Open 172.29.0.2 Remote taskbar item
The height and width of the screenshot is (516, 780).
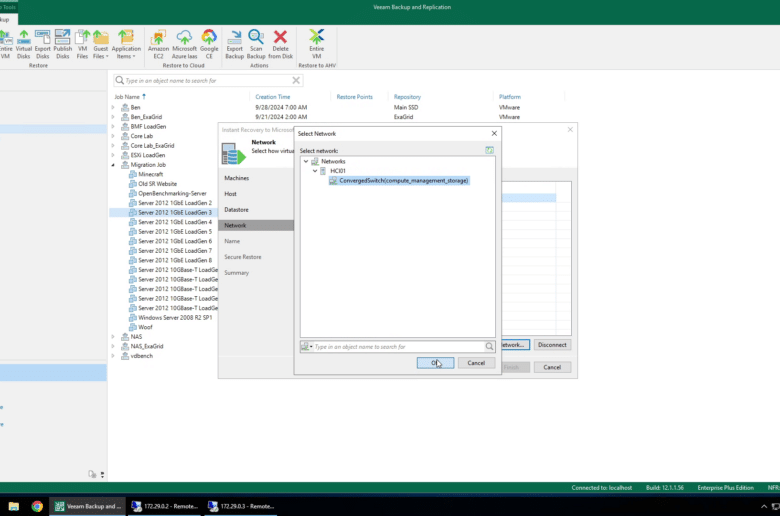(x=165, y=506)
